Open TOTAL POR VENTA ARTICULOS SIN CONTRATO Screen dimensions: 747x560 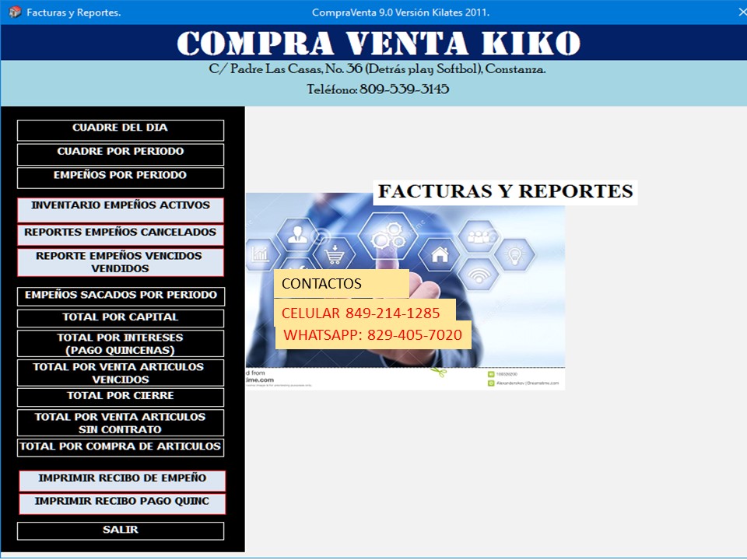[121, 422]
